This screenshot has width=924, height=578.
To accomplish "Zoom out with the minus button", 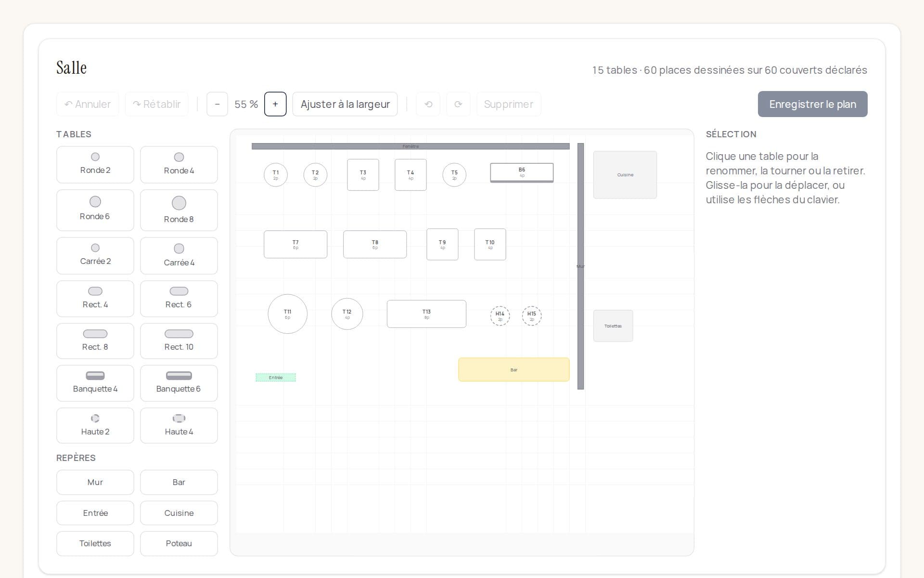I will pyautogui.click(x=217, y=104).
